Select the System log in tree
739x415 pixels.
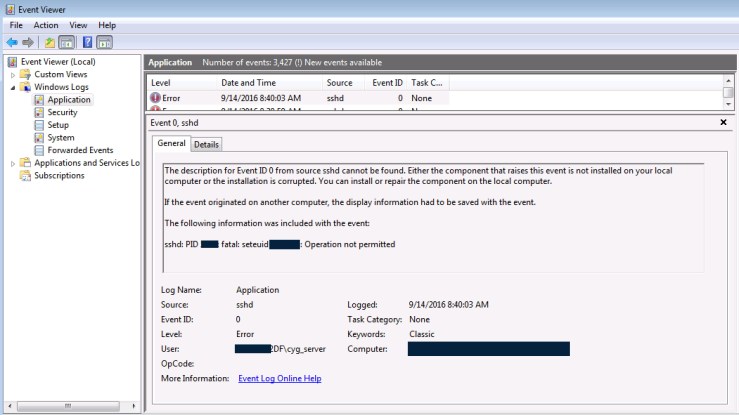coord(60,138)
